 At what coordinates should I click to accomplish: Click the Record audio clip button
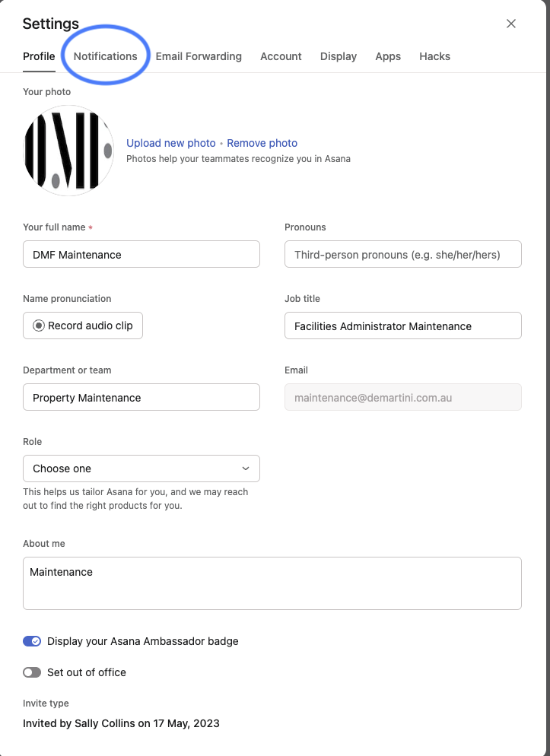pos(83,326)
